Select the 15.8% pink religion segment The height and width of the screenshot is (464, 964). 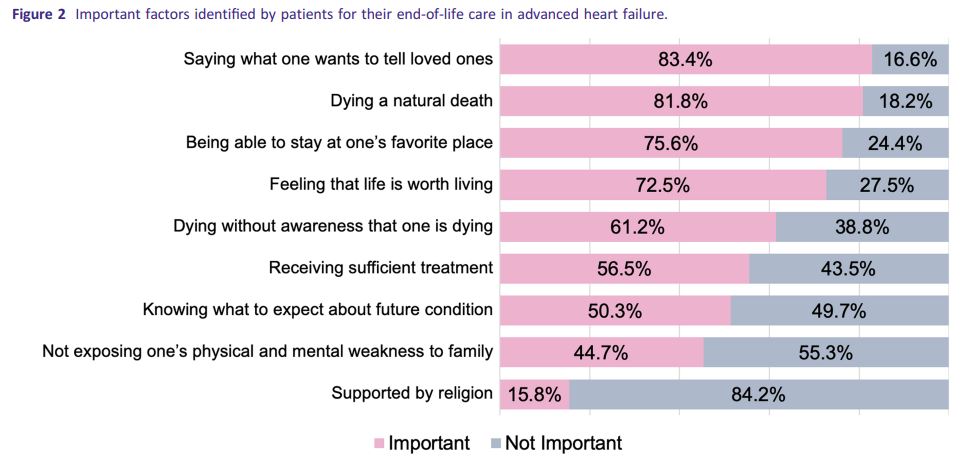click(534, 394)
